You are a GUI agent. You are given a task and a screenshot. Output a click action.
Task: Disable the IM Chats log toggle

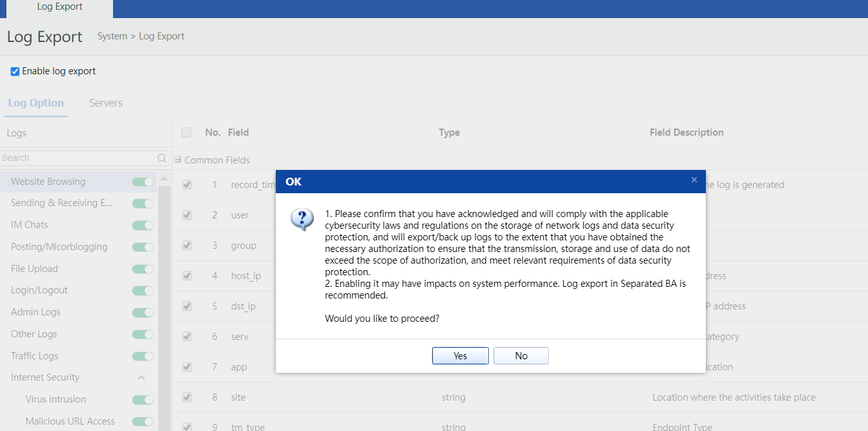click(143, 225)
